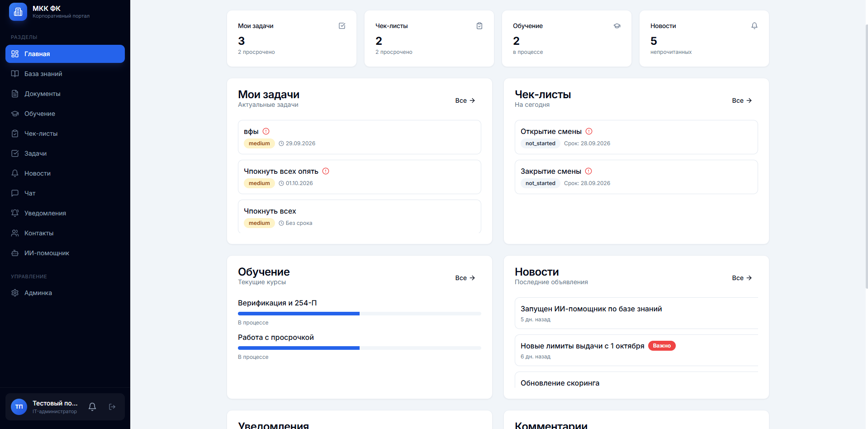Click the robot icon for ИИ-помощник
Viewport: 868px width, 429px height.
tap(15, 253)
